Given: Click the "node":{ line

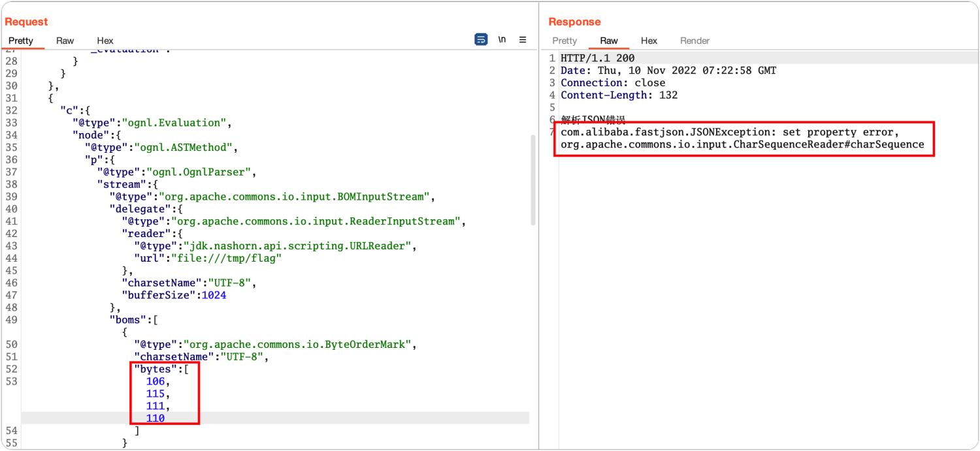Looking at the screenshot, I should coord(97,135).
